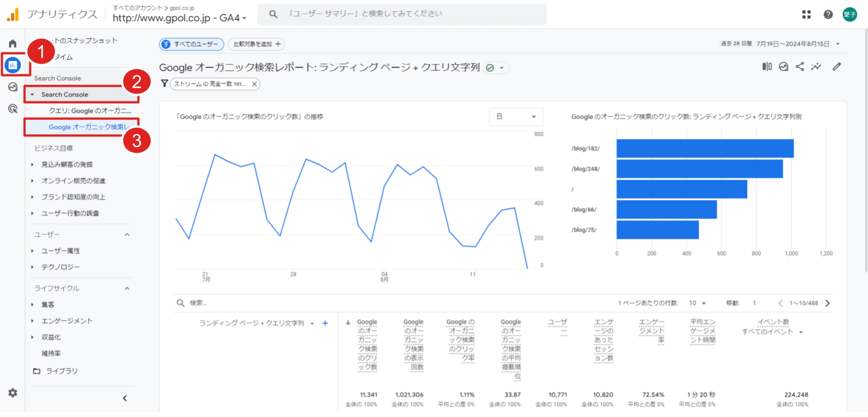Click the /blog/66/ bar in chart
The height and width of the screenshot is (417, 868).
tap(667, 210)
